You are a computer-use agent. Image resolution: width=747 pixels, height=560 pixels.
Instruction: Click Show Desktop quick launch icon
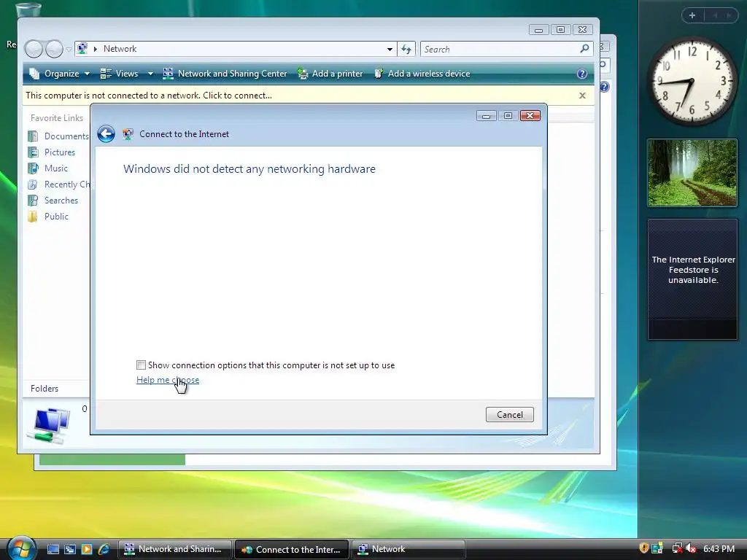click(x=53, y=549)
